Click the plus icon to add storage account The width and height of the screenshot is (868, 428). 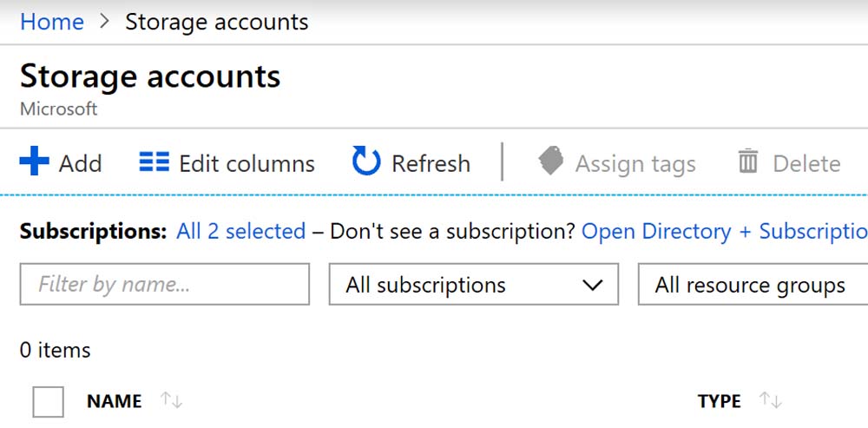tap(34, 162)
